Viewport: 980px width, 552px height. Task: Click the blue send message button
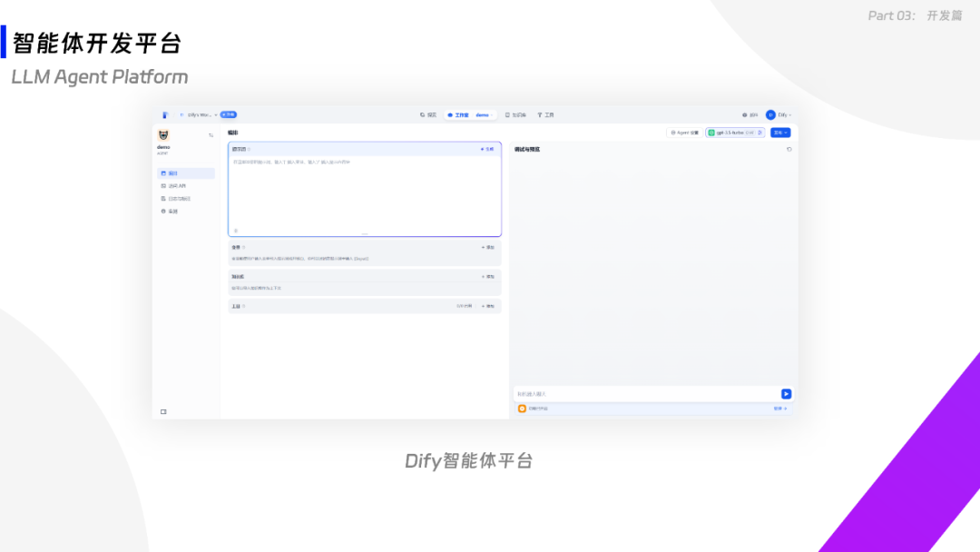coord(786,394)
